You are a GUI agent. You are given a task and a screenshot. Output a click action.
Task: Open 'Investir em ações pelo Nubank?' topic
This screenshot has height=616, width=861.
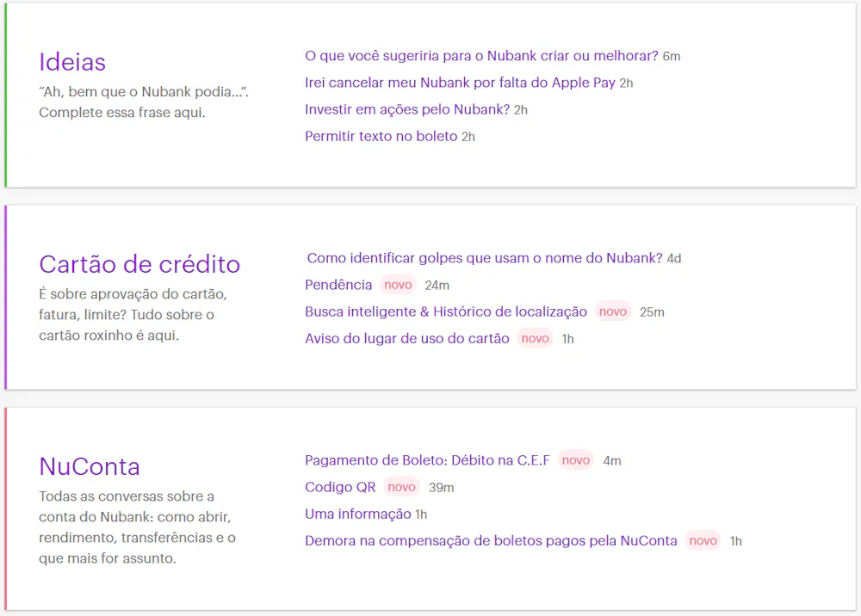pos(407,110)
